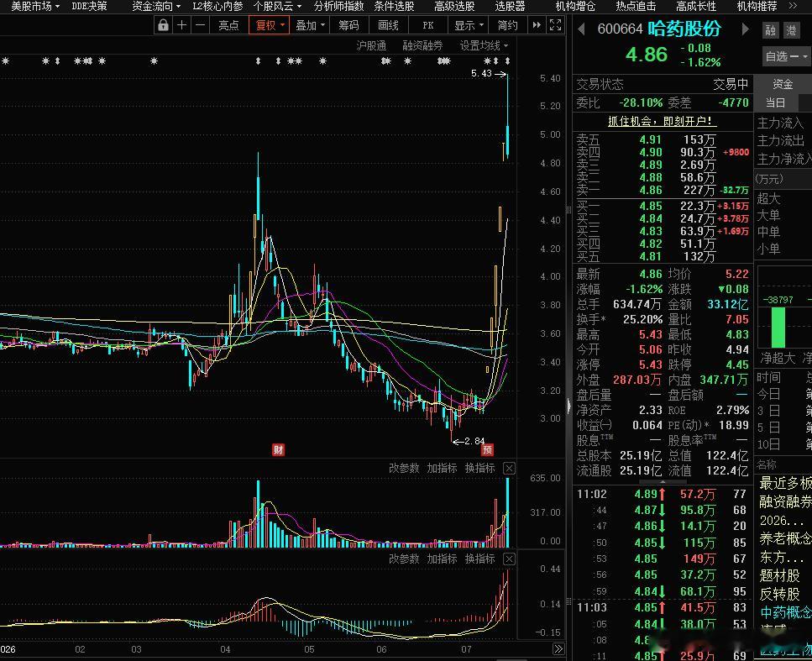
Task: Click double-arrow icon at chart timeline end
Action: (x=558, y=648)
